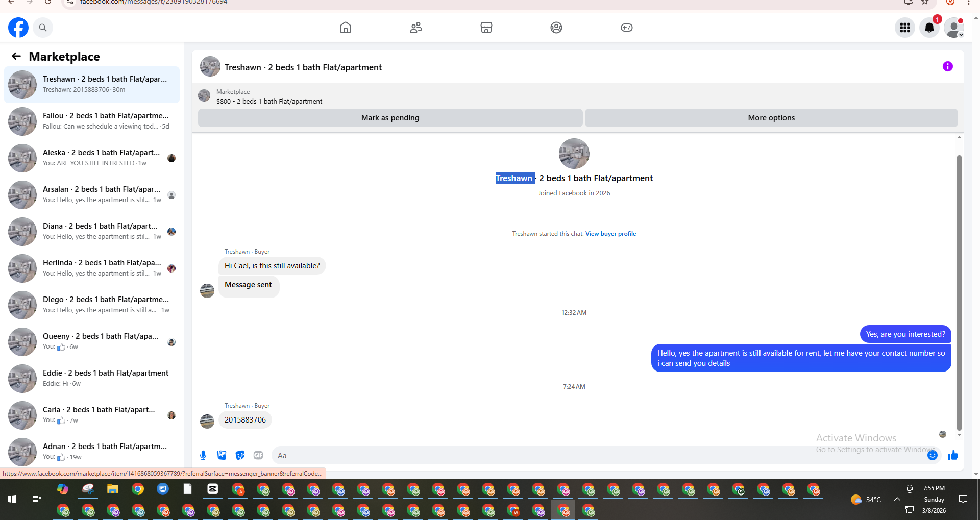
Task: Click the browser address bar URL
Action: pos(154,2)
